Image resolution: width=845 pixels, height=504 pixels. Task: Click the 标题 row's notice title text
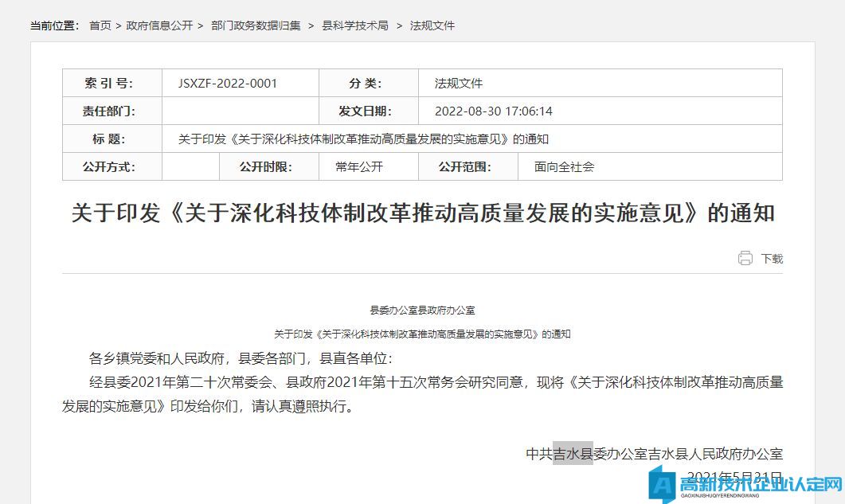tap(363, 139)
